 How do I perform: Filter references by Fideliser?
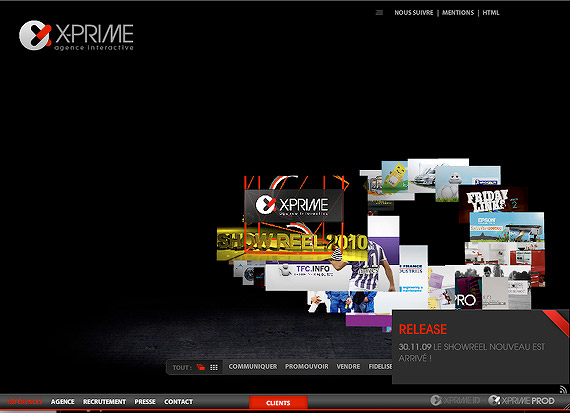pos(380,366)
